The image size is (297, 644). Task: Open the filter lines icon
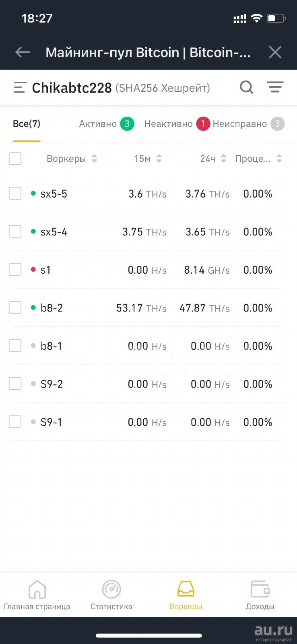point(275,87)
